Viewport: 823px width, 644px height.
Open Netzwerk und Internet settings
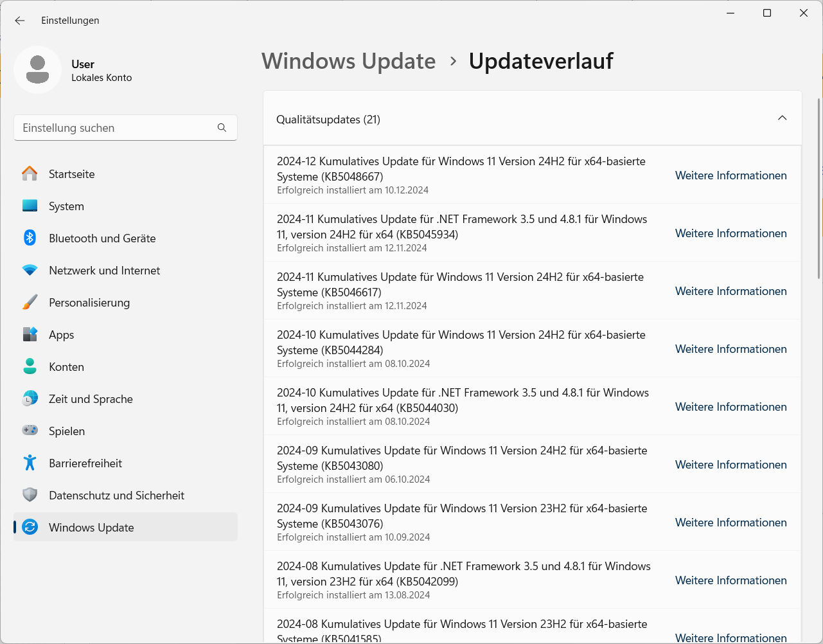pyautogui.click(x=125, y=271)
